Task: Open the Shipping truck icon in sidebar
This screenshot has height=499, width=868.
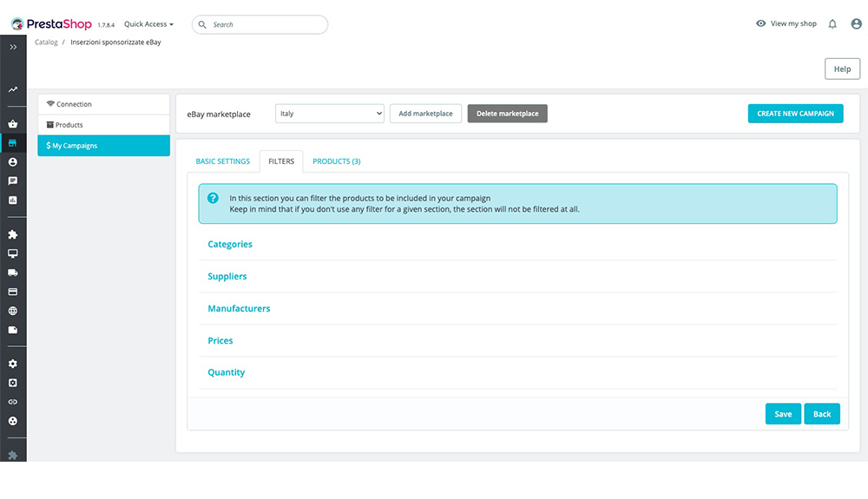Action: coord(13,272)
